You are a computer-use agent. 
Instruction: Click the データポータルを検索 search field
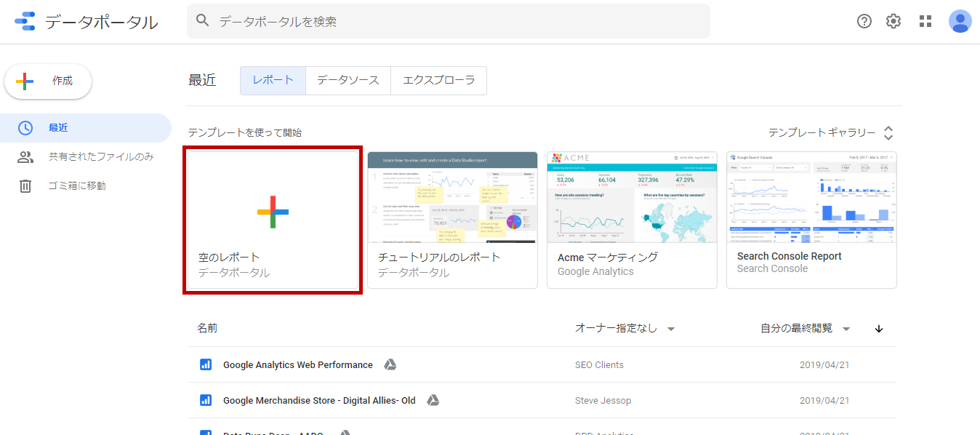point(449,21)
